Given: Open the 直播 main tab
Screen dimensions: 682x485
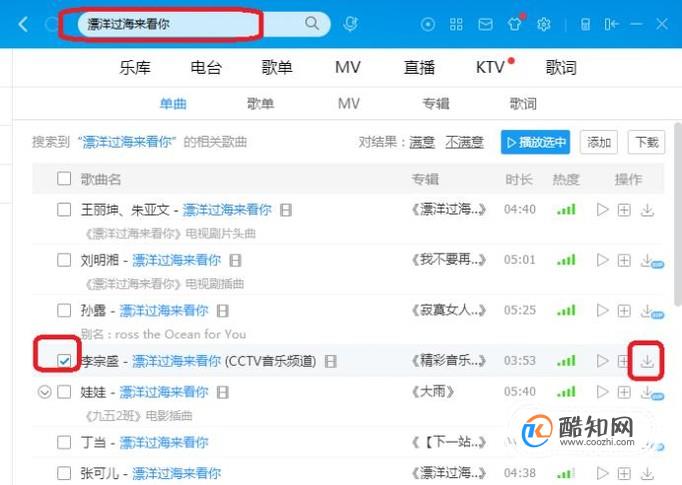Looking at the screenshot, I should pos(419,67).
